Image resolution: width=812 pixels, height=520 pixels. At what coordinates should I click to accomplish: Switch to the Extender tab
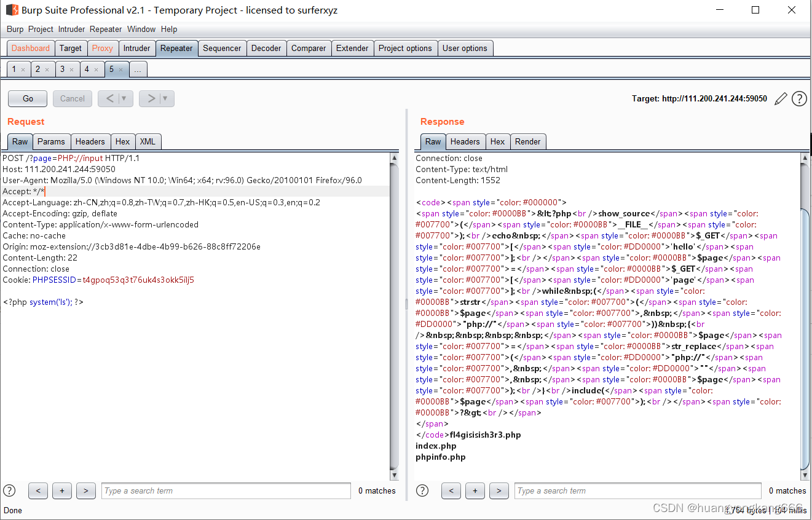tap(353, 48)
